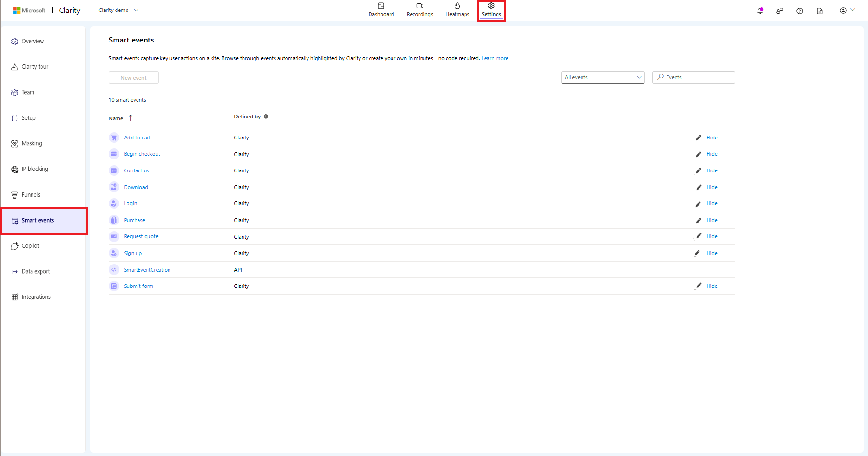Click the Defined by info icon
This screenshot has width=868, height=456.
(x=266, y=117)
